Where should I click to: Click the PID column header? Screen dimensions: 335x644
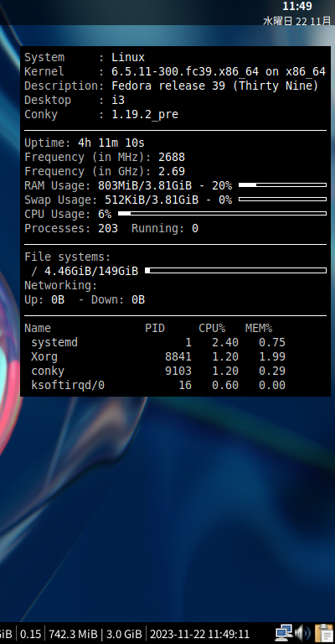point(155,328)
